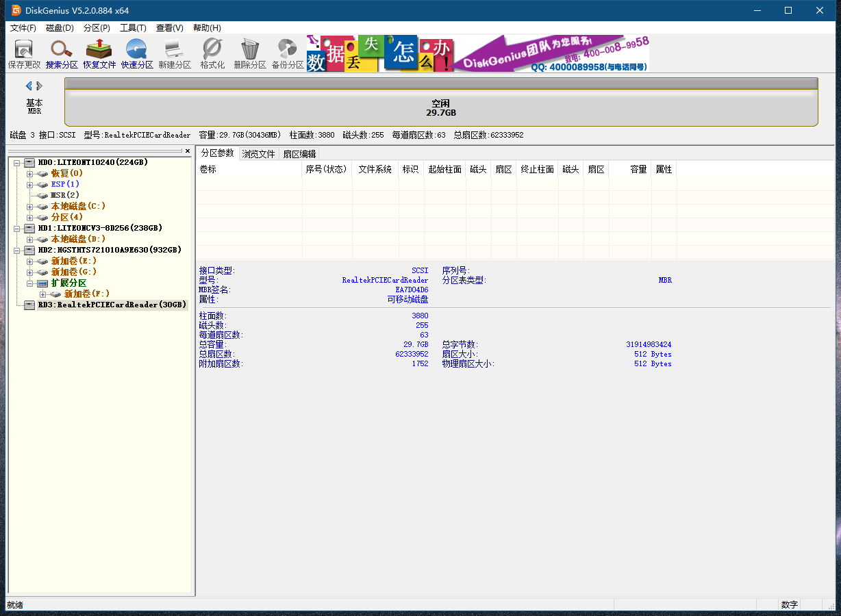Collapse the HD1:LITEONCV3-8D256 disk node
This screenshot has height=616, width=841.
(x=16, y=228)
